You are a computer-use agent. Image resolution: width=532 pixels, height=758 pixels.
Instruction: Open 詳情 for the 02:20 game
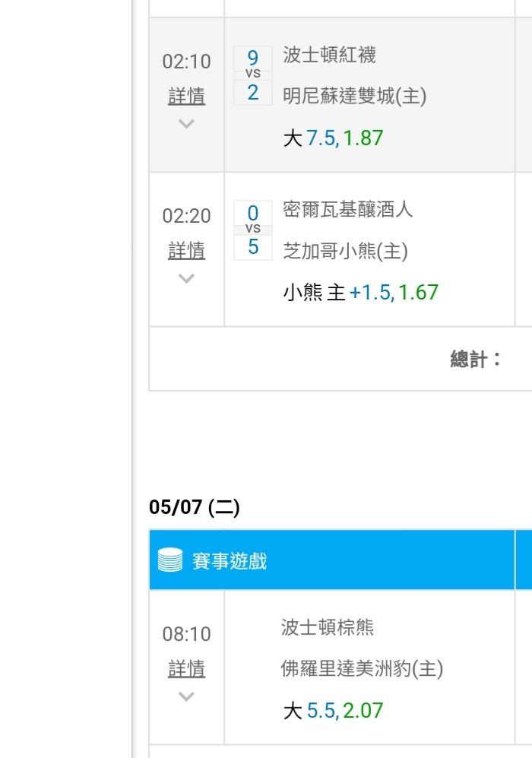coord(186,250)
